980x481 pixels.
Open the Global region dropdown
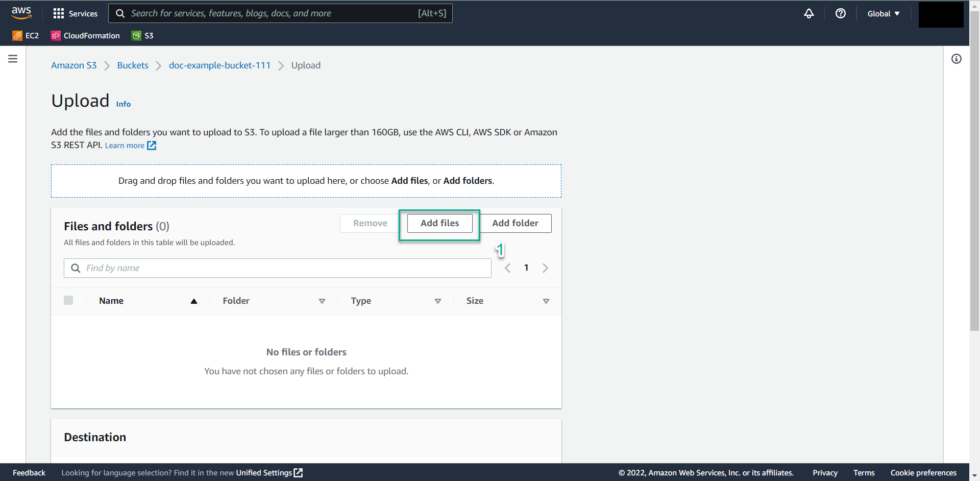[883, 14]
